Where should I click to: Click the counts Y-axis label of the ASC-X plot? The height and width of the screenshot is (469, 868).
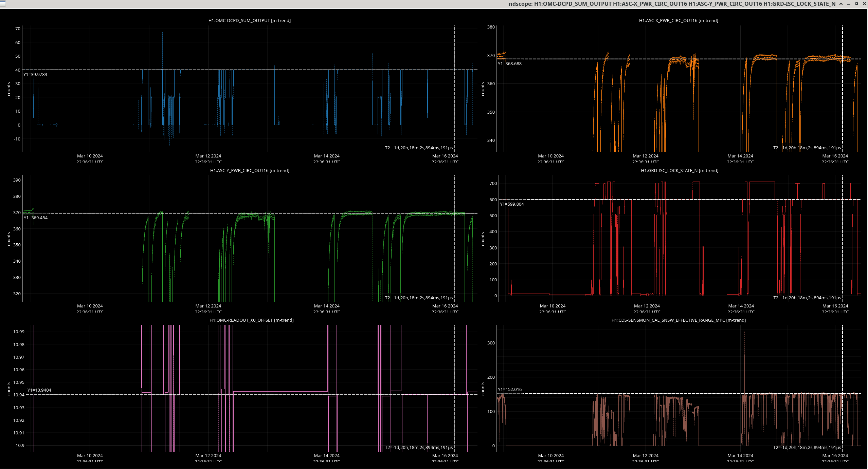tap(483, 89)
